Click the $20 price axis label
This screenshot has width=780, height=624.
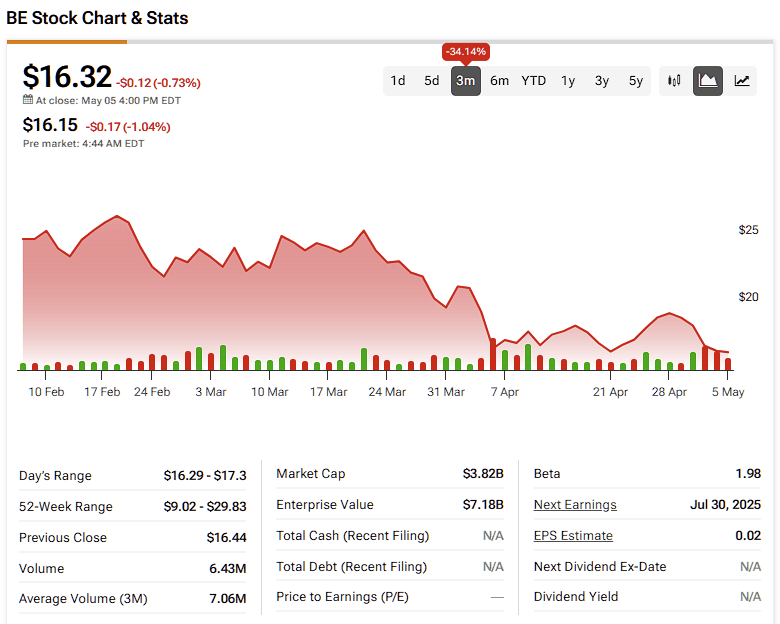[x=749, y=297]
